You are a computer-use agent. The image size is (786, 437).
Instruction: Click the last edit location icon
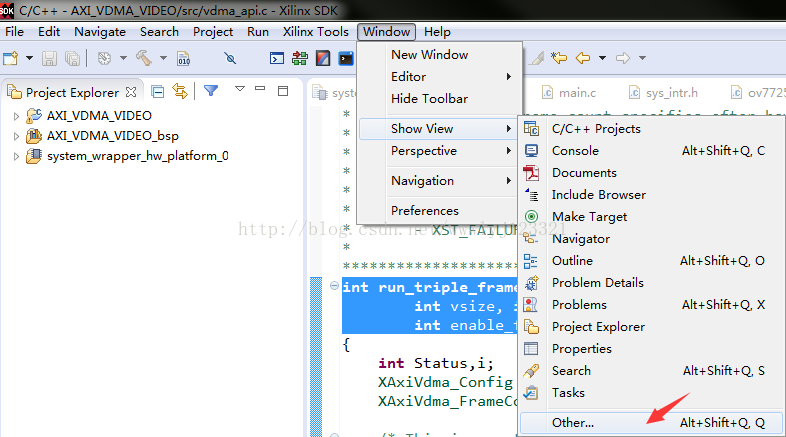[x=559, y=58]
